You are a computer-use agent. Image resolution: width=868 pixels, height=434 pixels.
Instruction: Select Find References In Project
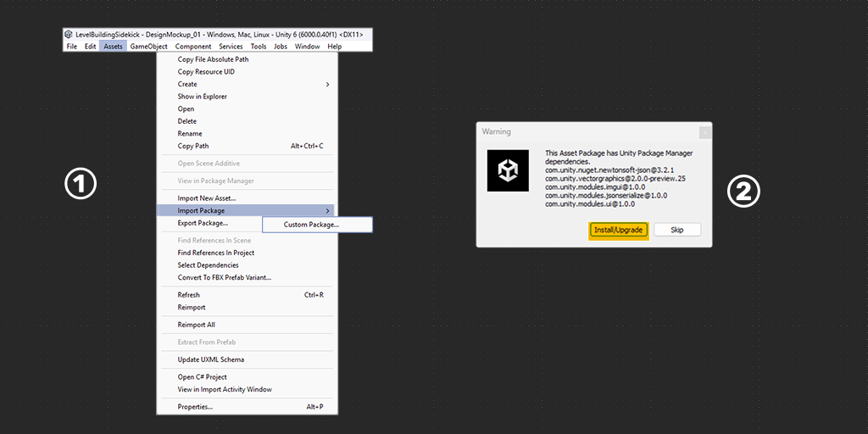pos(247,253)
